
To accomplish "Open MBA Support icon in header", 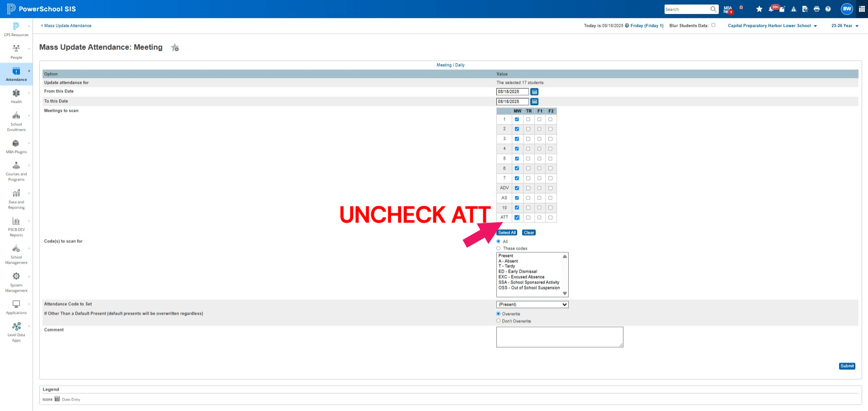I will (728, 9).
